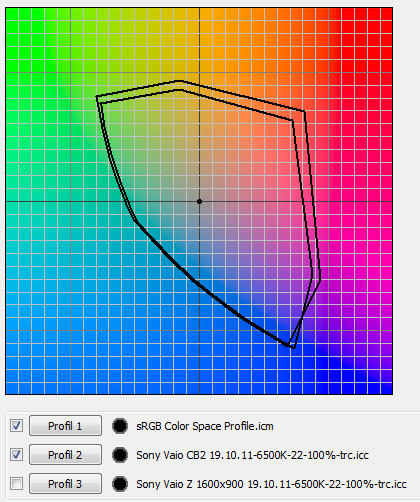Open the Profil 2 button

pos(65,455)
